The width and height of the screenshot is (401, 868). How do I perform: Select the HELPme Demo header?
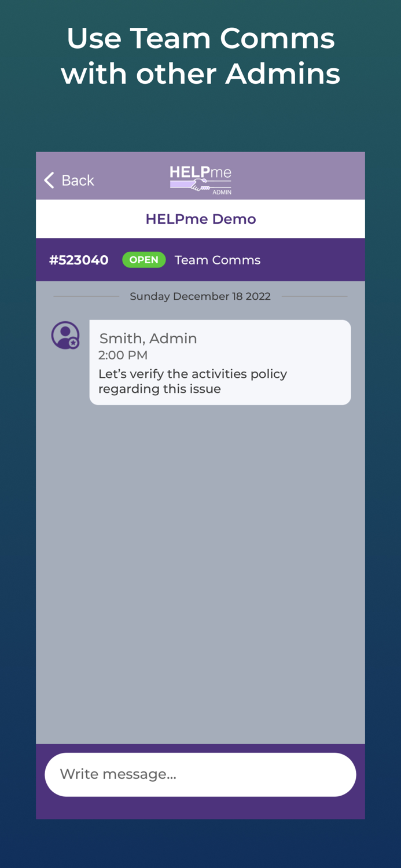(x=200, y=219)
